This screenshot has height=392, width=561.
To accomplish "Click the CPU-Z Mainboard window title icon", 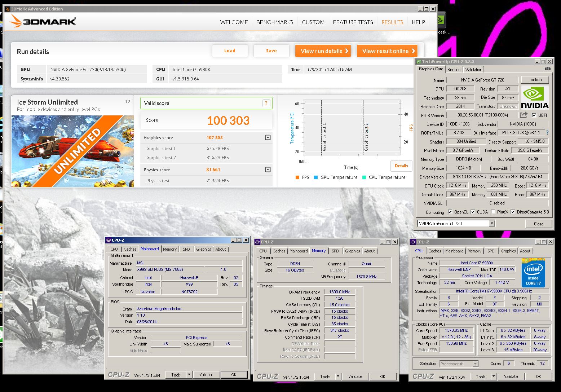I will [108, 240].
